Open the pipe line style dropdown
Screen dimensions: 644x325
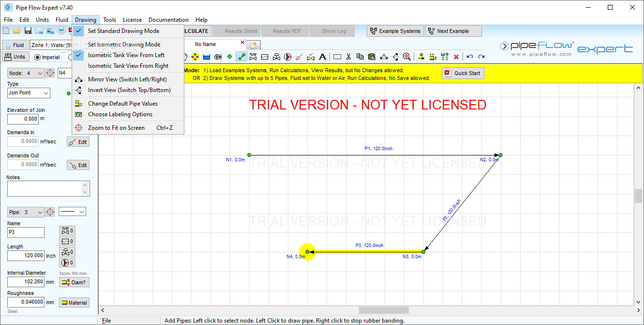(72, 212)
